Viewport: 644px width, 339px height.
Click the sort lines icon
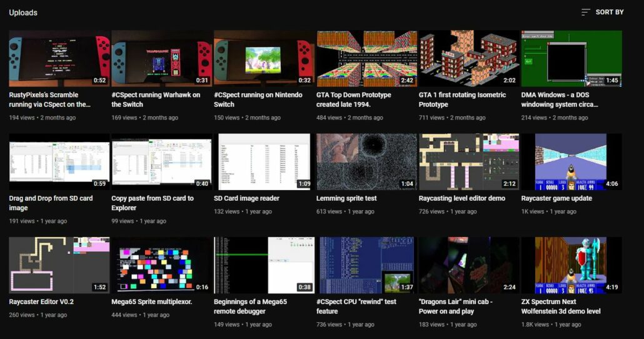click(586, 12)
